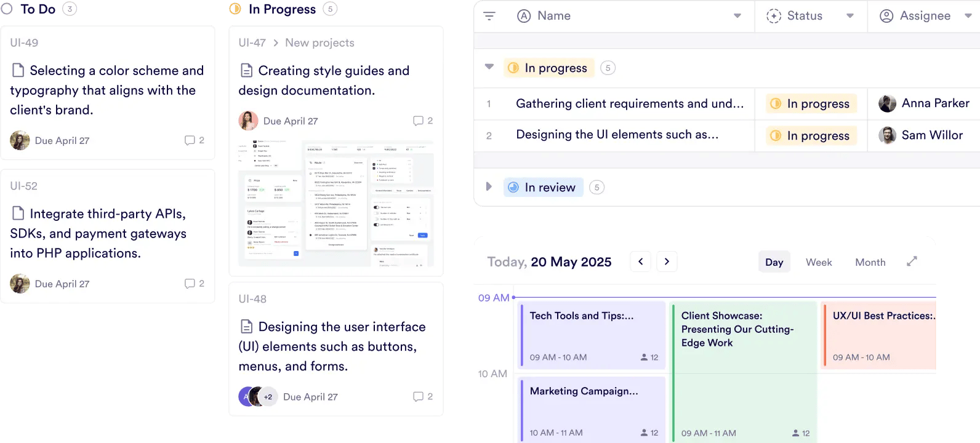
Task: Switch calendar to Month view
Action: coord(870,262)
